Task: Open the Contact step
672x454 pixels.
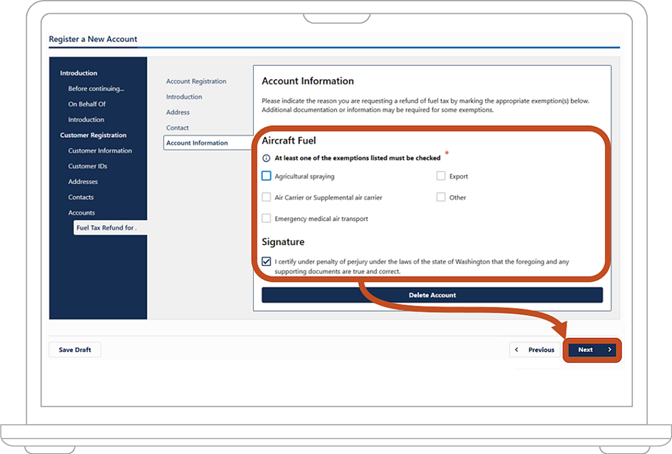Action: tap(177, 128)
